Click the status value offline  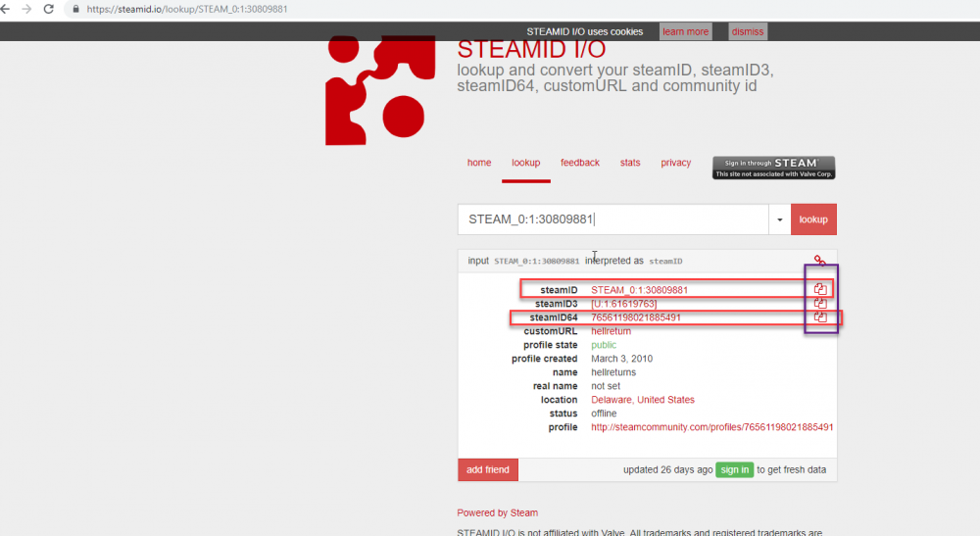click(604, 414)
